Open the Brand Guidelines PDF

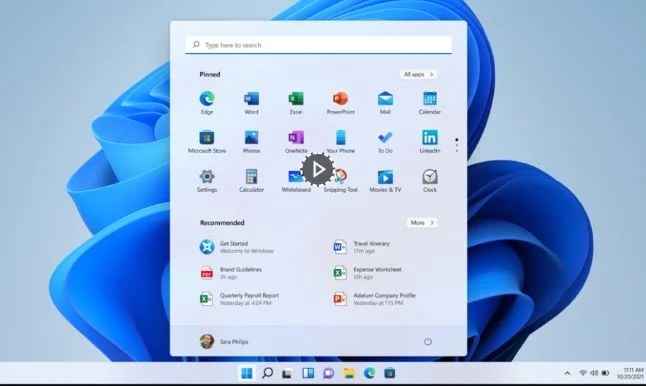pos(232,273)
